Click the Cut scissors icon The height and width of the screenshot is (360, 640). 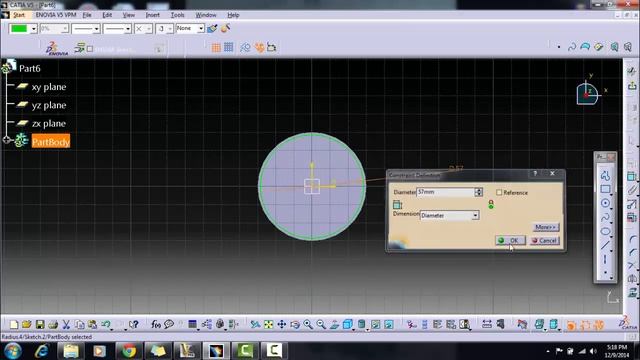coord(66,324)
